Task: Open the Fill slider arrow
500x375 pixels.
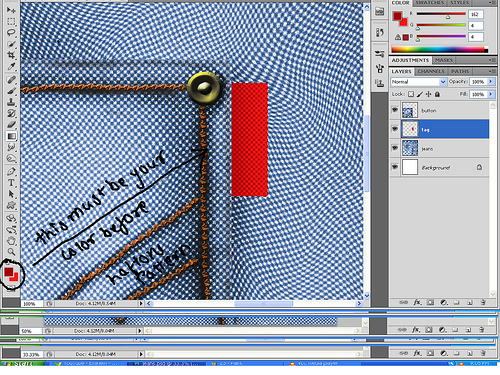Action: tap(491, 94)
